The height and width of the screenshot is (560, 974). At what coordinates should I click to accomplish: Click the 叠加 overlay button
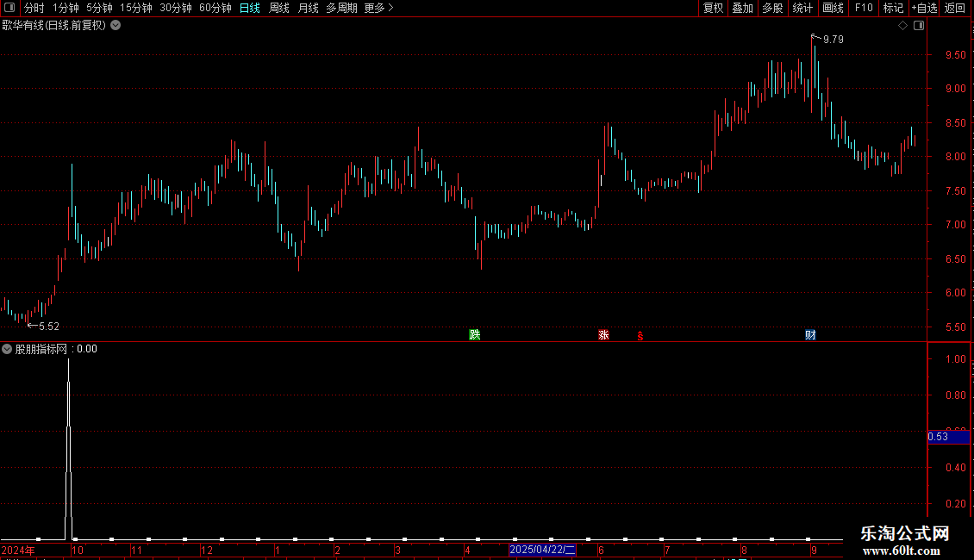[x=742, y=8]
